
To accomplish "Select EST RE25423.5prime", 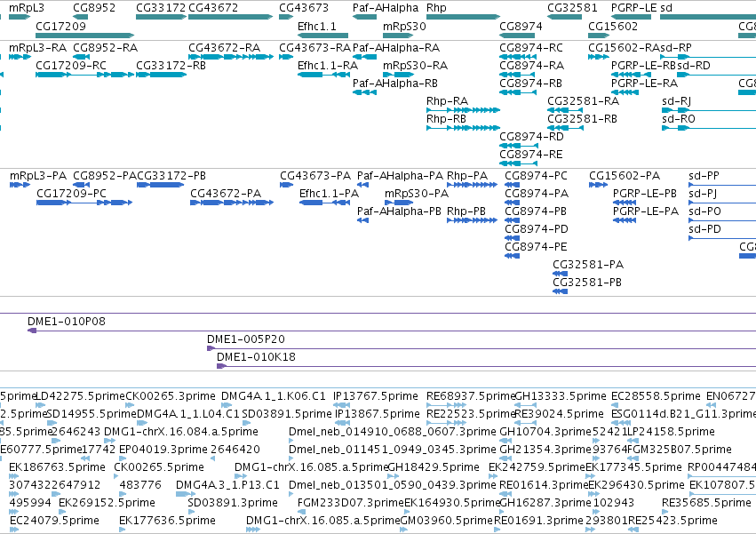I will (x=672, y=521).
